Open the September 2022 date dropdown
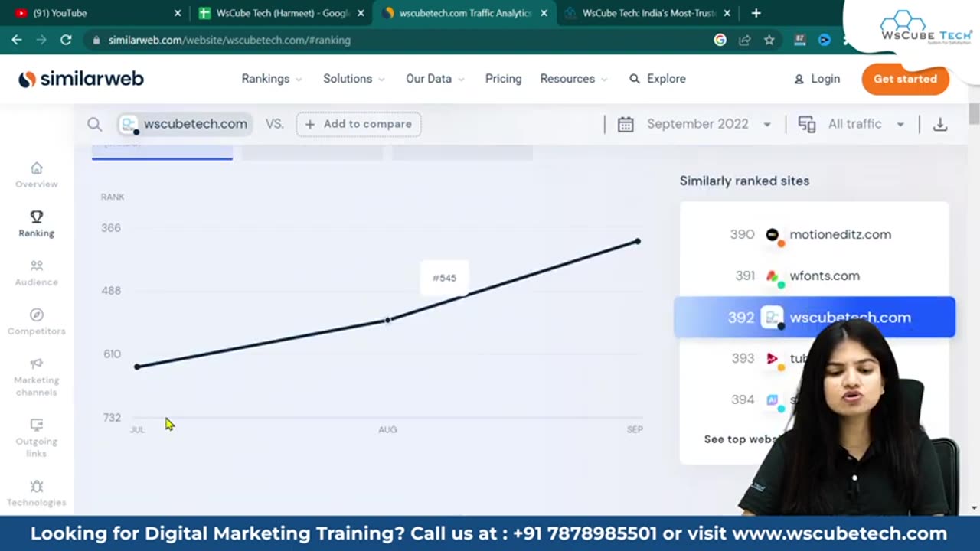Viewport: 980px width, 551px height. [x=708, y=124]
